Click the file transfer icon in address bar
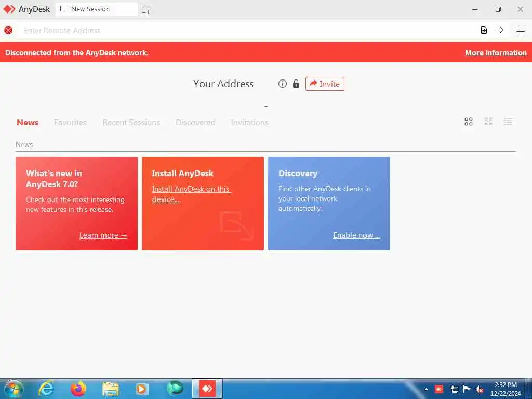Screen dimensions: 532x399 click(484, 30)
